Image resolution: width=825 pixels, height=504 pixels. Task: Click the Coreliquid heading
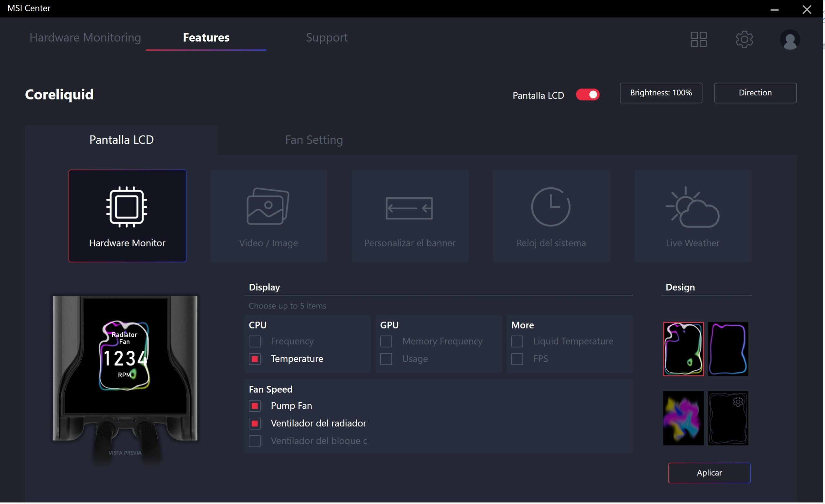tap(59, 95)
